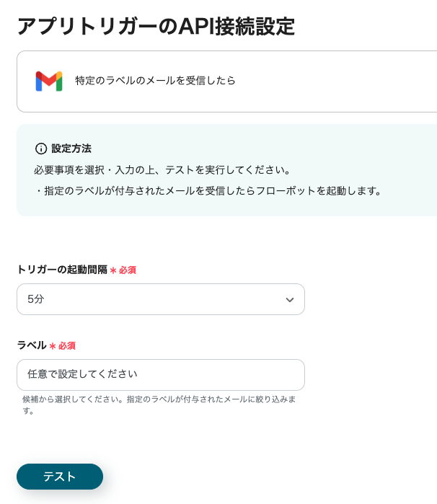Click the info icon beside 設定方法
The height and width of the screenshot is (504, 437).
(41, 149)
